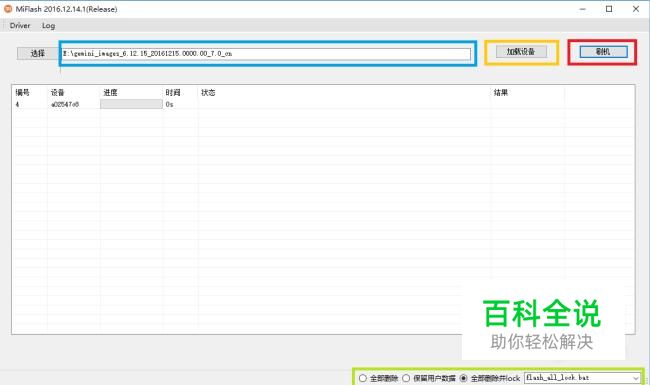Viewport: 650px width, 385px height.
Task: Minimize the MiFlash window
Action: (582, 9)
